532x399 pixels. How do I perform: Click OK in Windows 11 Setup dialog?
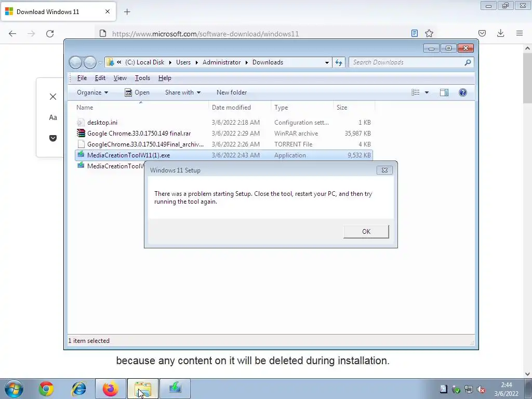366,231
